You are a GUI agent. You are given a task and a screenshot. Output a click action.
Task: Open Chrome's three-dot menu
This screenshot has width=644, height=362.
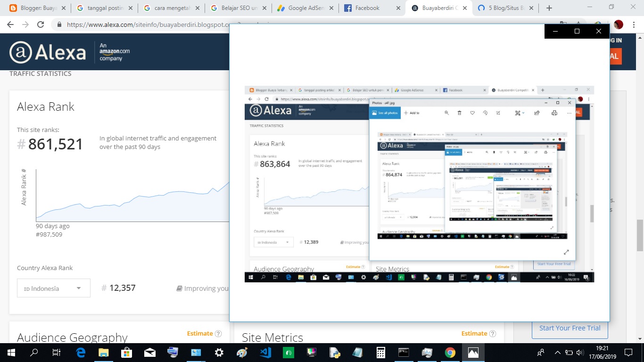[x=634, y=25]
